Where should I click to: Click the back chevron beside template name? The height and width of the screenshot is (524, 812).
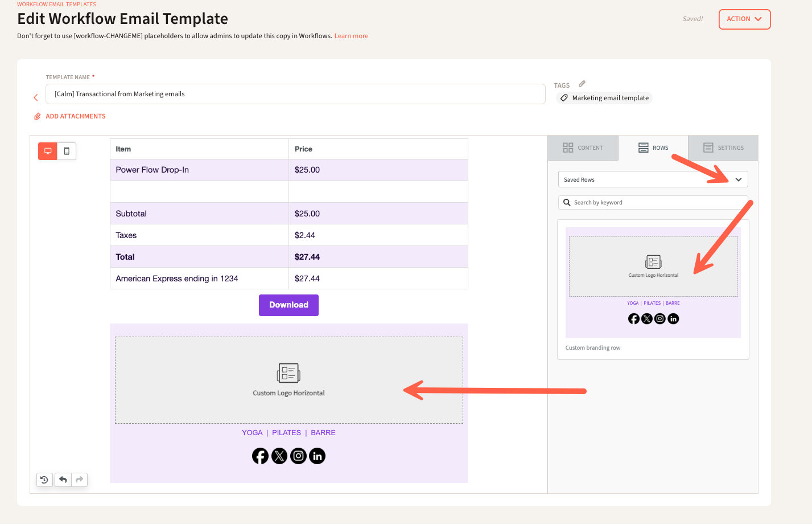[36, 97]
